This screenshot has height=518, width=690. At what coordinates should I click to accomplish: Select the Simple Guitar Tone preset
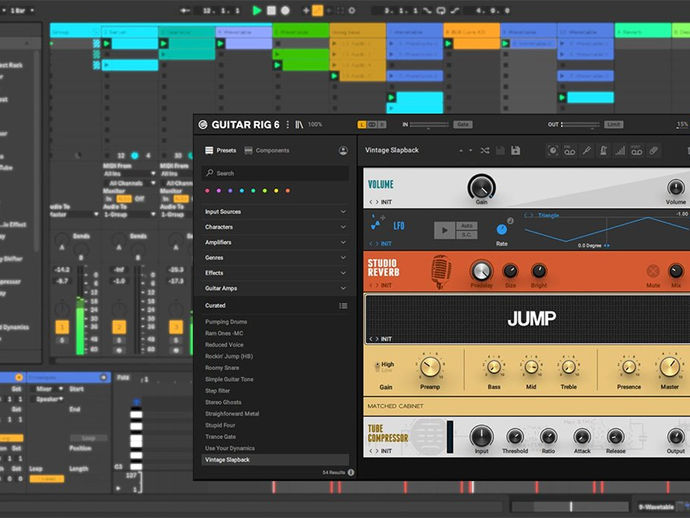coord(229,379)
